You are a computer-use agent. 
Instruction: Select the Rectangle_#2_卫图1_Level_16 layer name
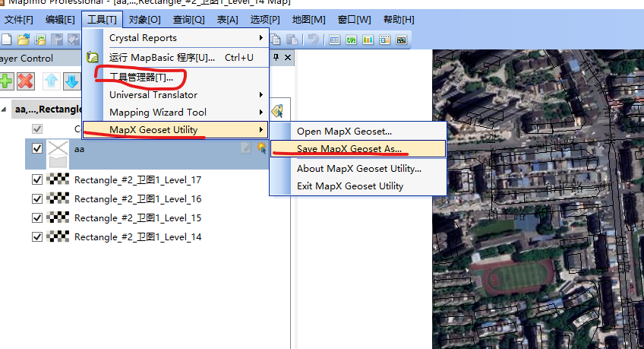tap(137, 199)
